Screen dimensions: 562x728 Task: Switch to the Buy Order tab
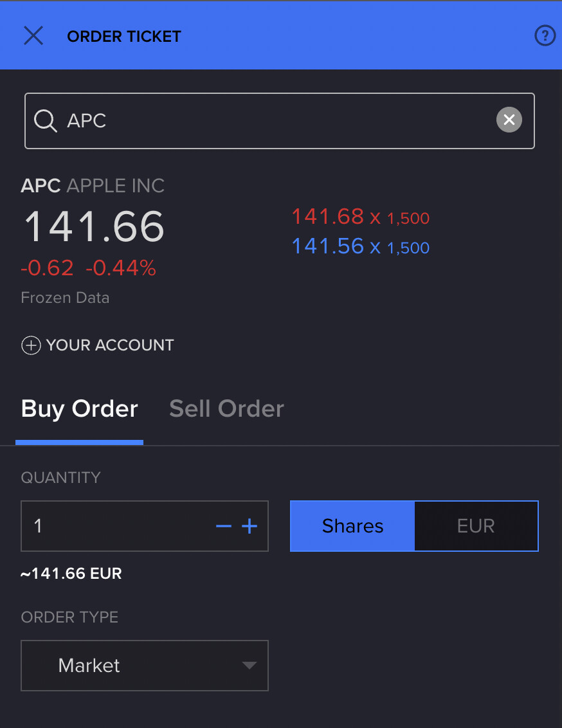click(x=80, y=409)
